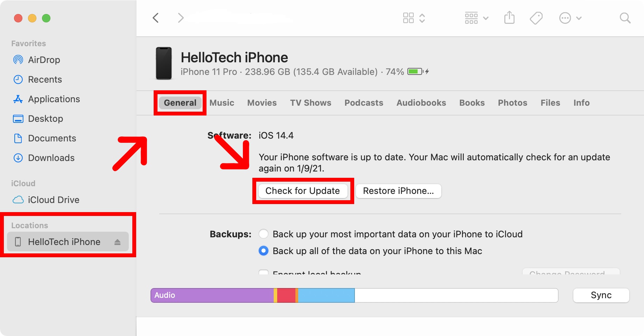This screenshot has height=336, width=644.
Task: Switch to the Music tab
Action: coord(222,103)
